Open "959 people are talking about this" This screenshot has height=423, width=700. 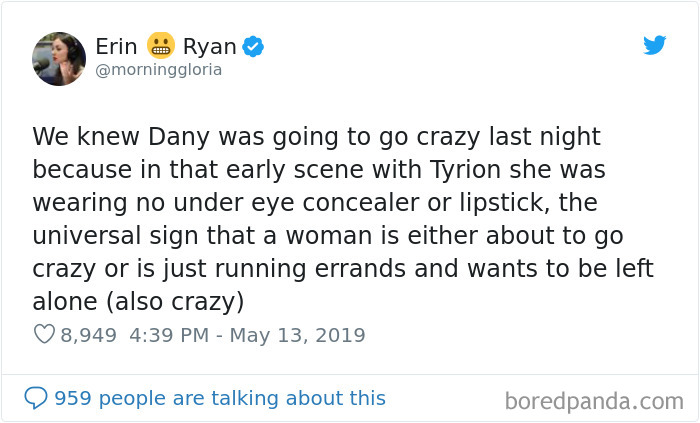point(219,398)
